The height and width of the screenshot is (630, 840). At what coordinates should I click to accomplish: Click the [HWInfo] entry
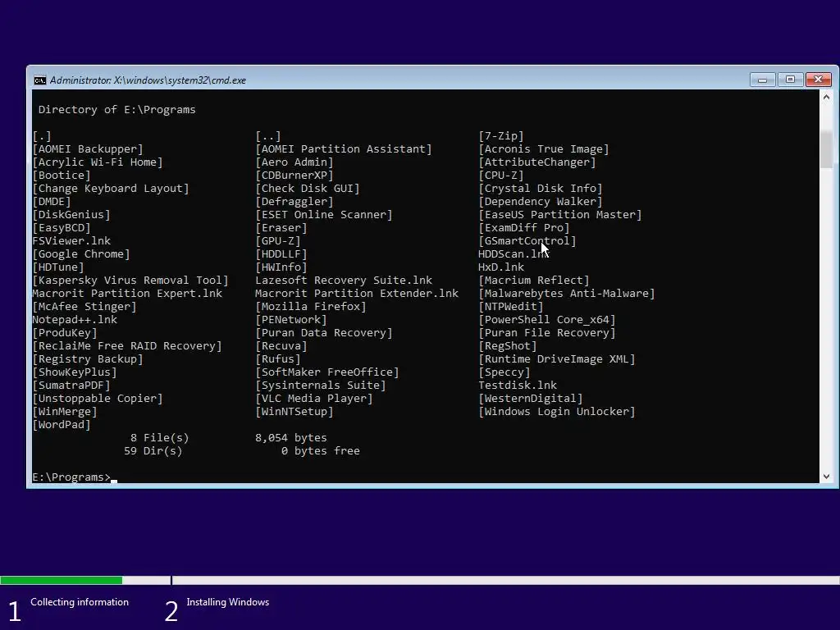(281, 267)
